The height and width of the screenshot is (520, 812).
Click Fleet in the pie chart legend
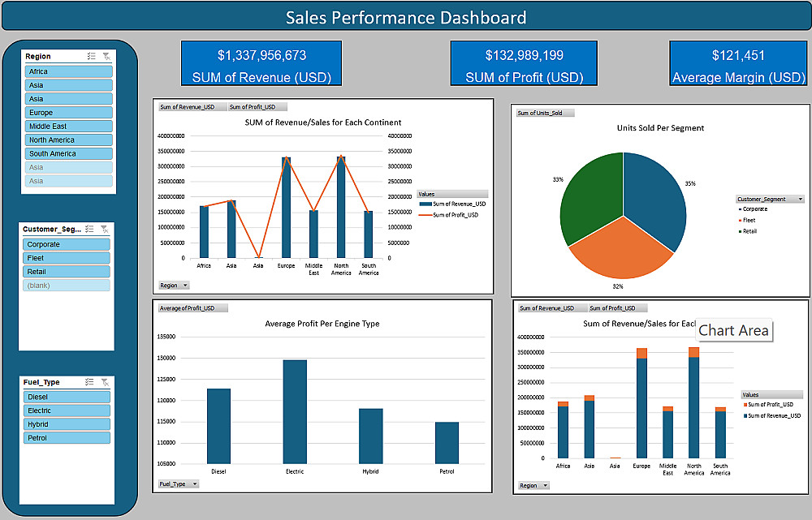point(749,220)
